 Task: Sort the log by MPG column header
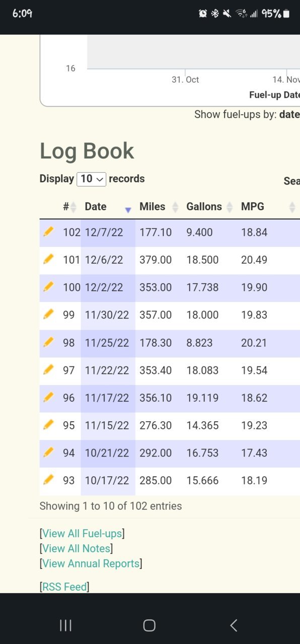point(268,207)
